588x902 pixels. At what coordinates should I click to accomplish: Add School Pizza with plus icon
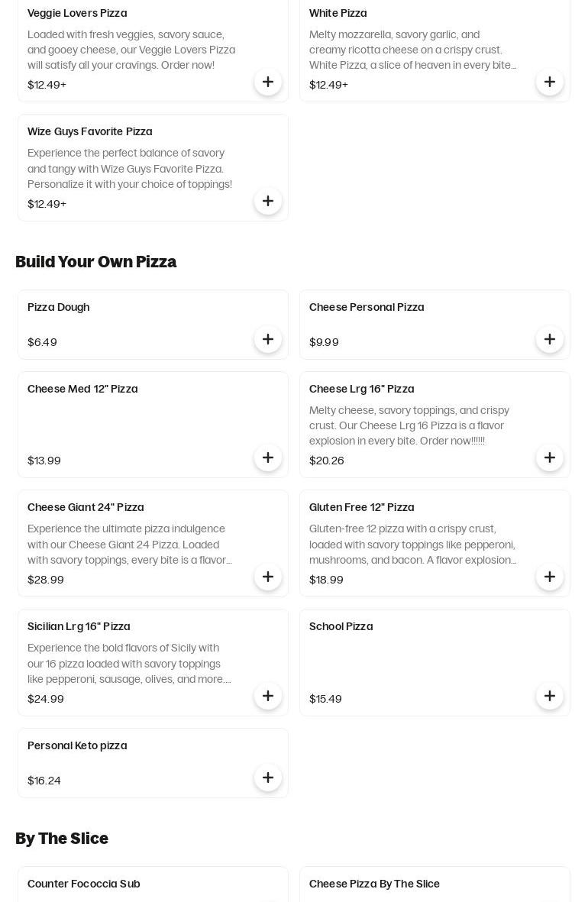550,696
